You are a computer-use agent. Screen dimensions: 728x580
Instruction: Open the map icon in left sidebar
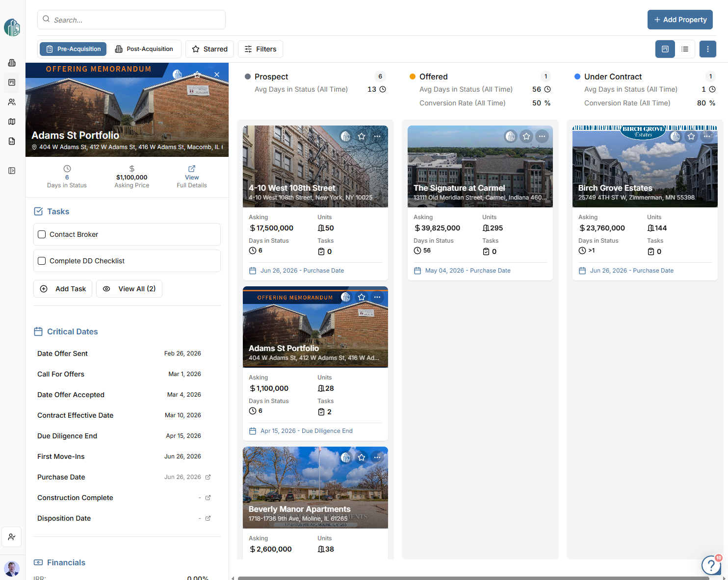[x=12, y=122]
